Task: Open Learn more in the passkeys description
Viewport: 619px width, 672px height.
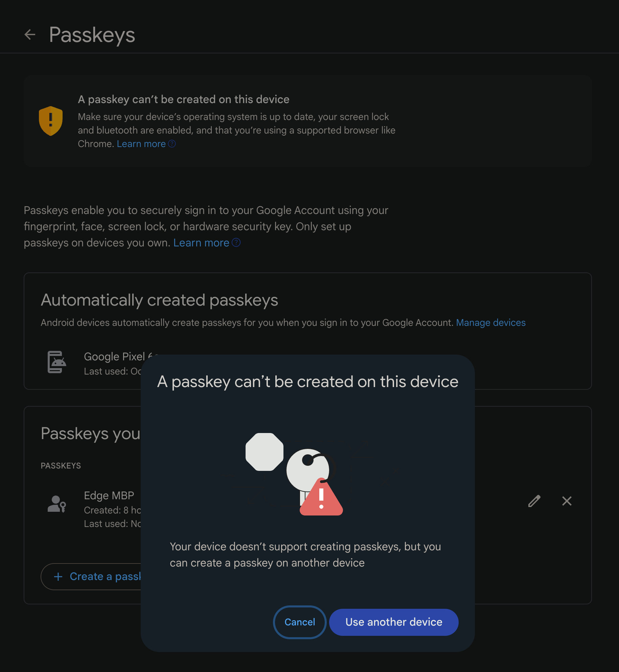Action: pos(201,243)
